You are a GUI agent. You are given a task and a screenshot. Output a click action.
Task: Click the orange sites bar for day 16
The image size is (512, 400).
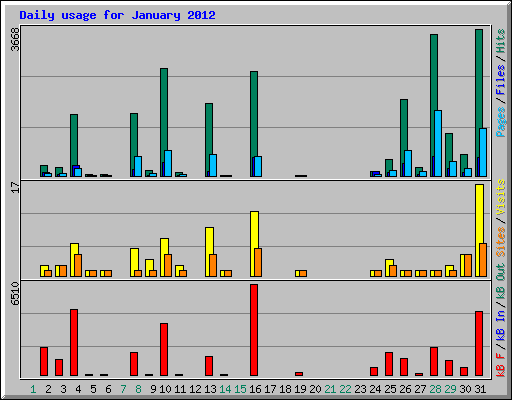258,262
